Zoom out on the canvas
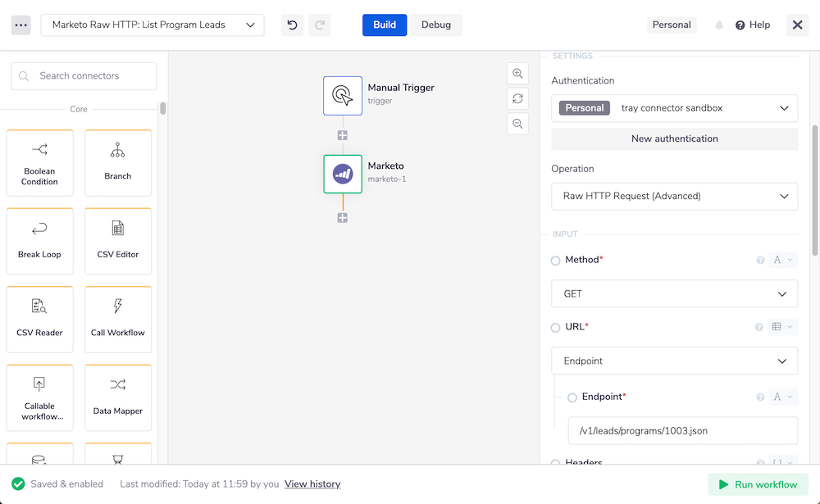 pyautogui.click(x=517, y=124)
